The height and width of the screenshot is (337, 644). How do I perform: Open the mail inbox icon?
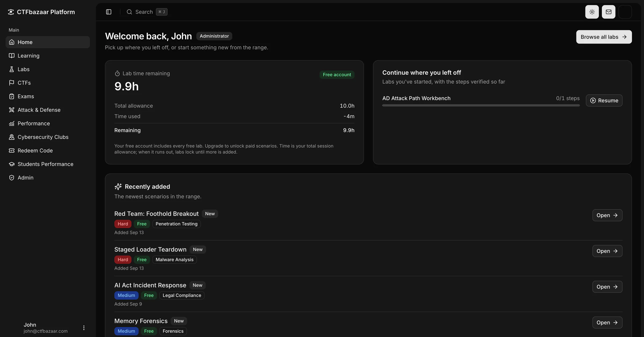point(609,12)
